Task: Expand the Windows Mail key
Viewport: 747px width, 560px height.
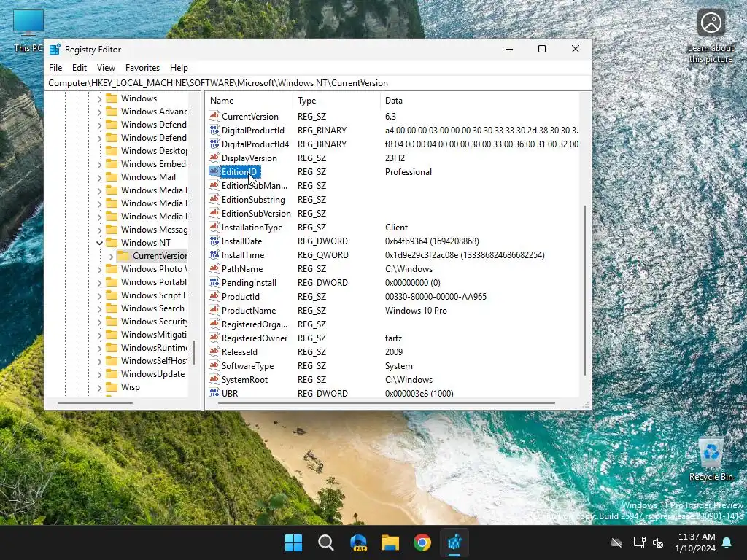Action: click(x=99, y=177)
